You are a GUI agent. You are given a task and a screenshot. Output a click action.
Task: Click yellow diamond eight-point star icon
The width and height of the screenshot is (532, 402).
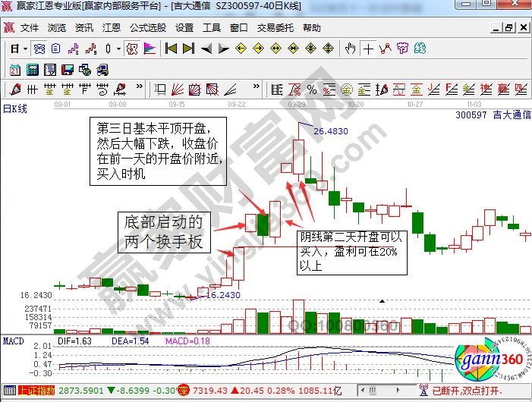pyautogui.click(x=311, y=49)
